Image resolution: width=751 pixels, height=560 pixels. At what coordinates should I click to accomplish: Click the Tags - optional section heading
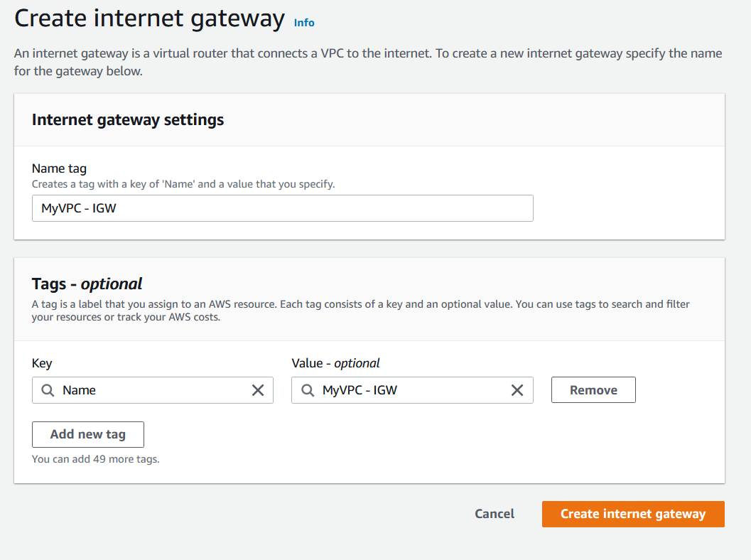[x=87, y=284]
